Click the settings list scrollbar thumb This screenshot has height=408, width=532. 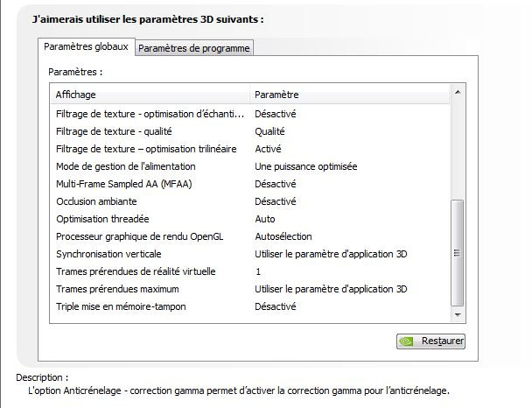click(x=458, y=253)
